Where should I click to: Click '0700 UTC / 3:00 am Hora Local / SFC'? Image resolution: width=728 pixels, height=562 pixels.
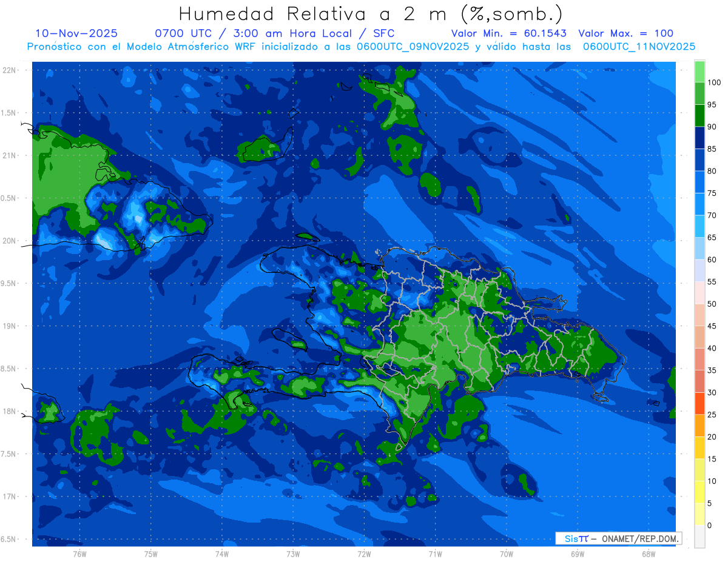click(275, 33)
